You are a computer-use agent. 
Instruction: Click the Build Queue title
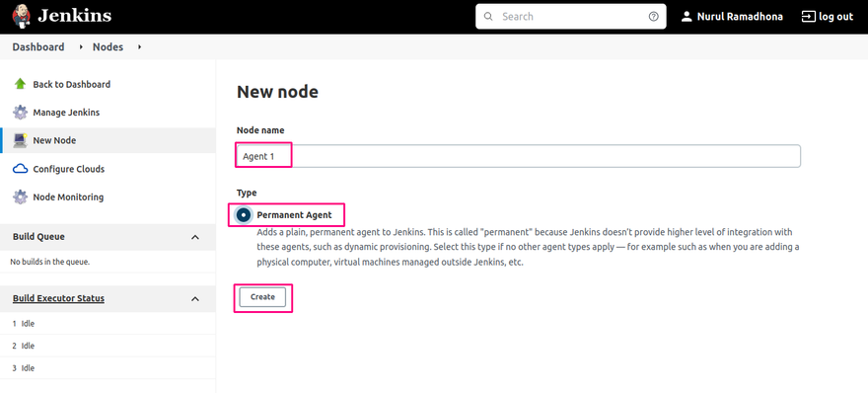(38, 237)
